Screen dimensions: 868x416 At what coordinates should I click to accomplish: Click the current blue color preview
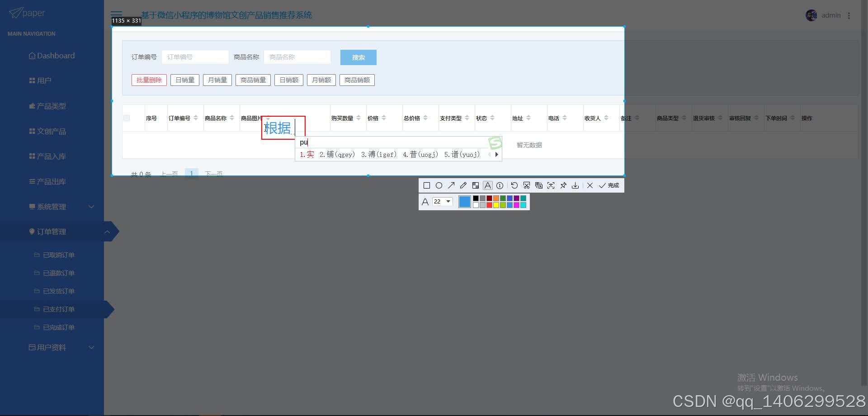point(465,202)
